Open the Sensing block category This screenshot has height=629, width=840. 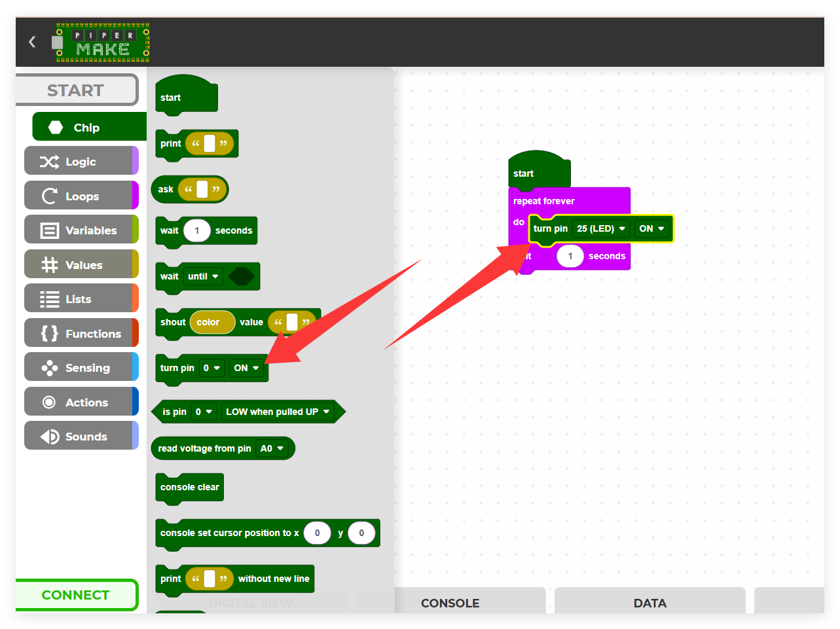click(x=81, y=367)
